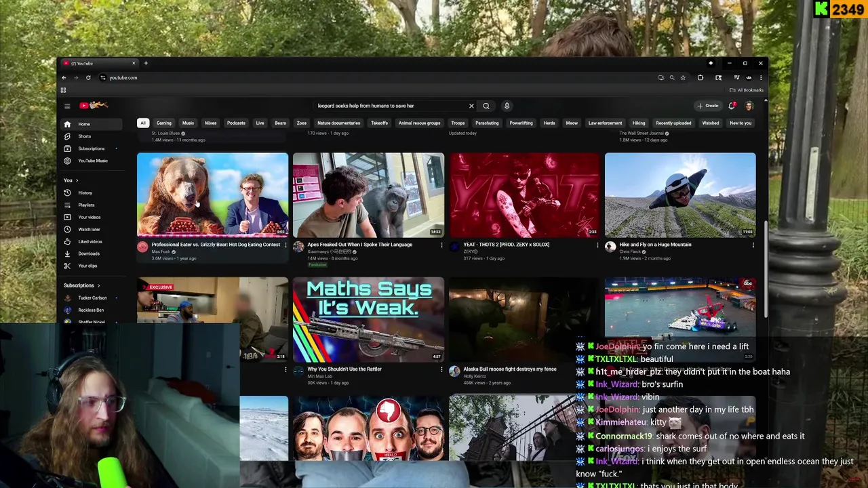Open the account avatar menu
The image size is (868, 488).
point(749,106)
